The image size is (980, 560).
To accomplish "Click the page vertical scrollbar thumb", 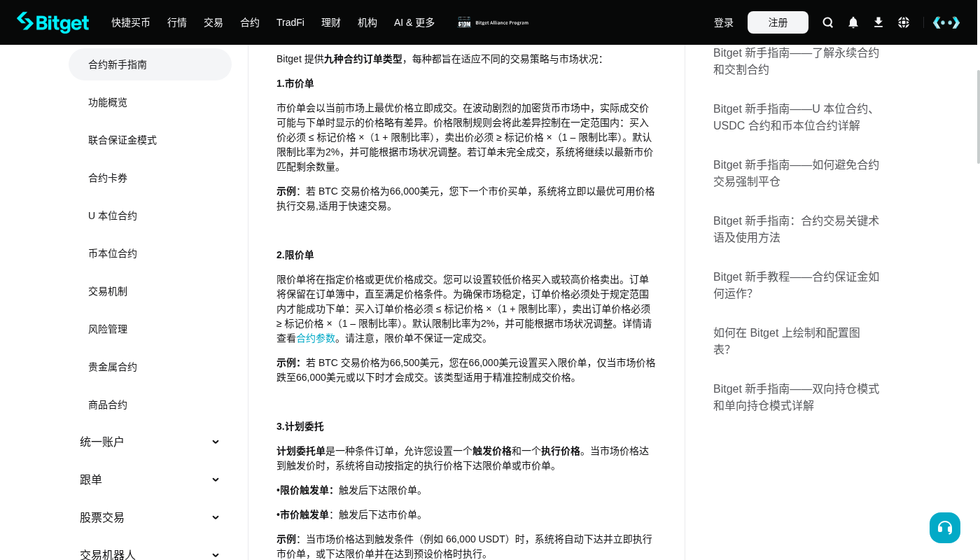I will tap(978, 117).
